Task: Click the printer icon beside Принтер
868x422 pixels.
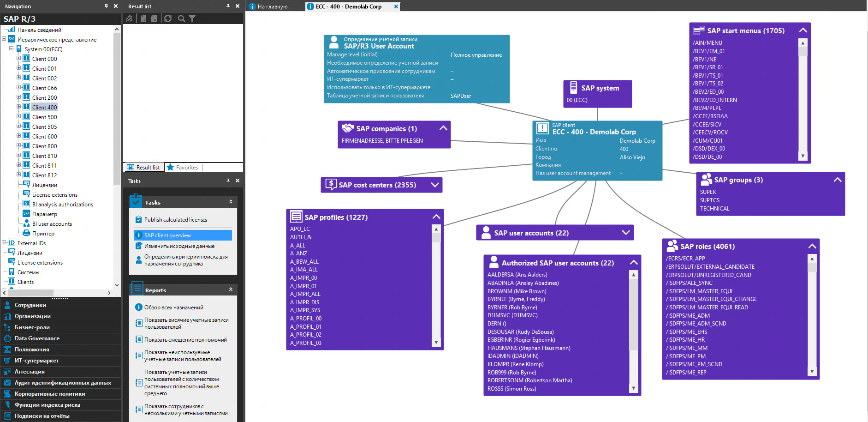Action: [x=26, y=233]
